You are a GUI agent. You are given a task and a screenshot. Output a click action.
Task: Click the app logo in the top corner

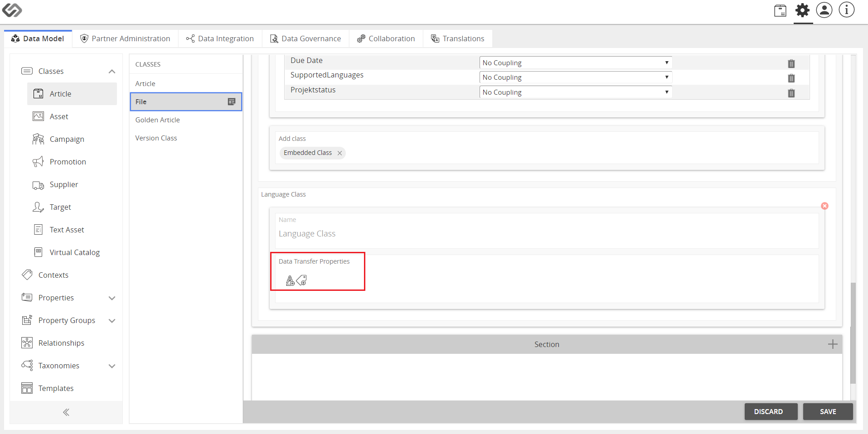click(x=12, y=10)
